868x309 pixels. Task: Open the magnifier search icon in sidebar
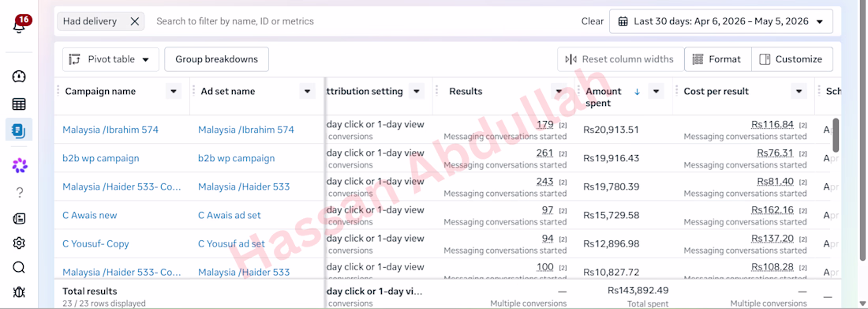[19, 267]
